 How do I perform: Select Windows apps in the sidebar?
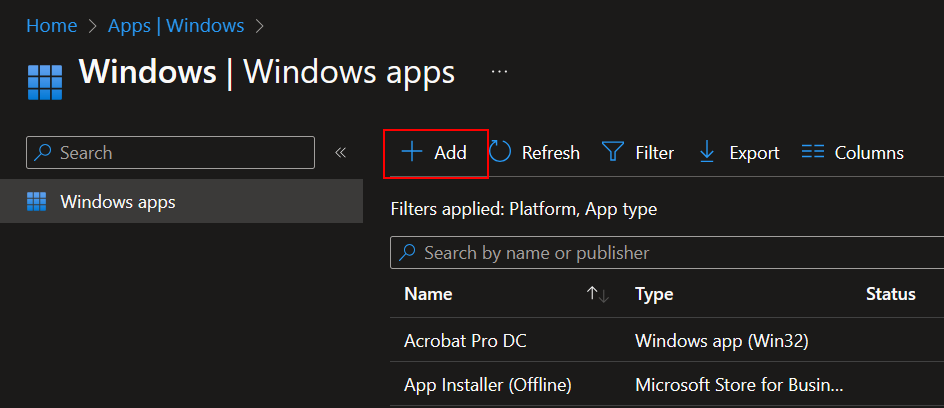pos(118,202)
